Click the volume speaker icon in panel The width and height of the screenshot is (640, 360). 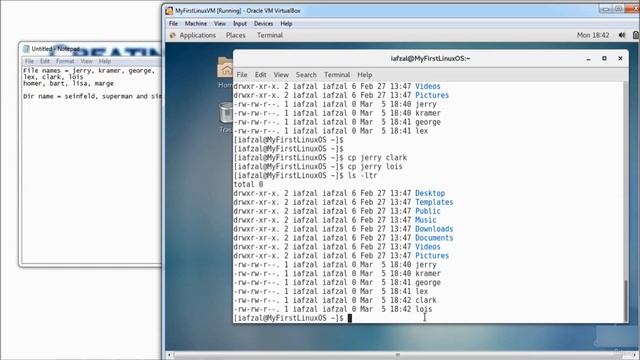tap(622, 36)
